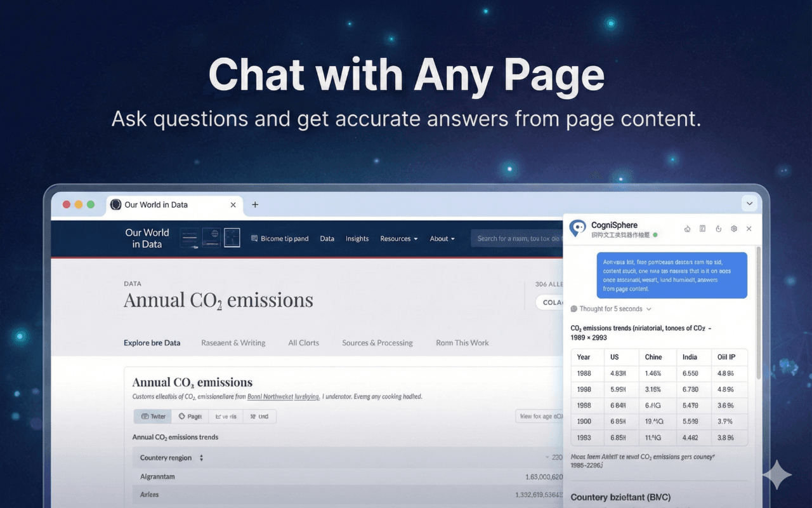Click the chart thumbnail icons beside the site logo
This screenshot has height=508, width=812.
click(210, 237)
